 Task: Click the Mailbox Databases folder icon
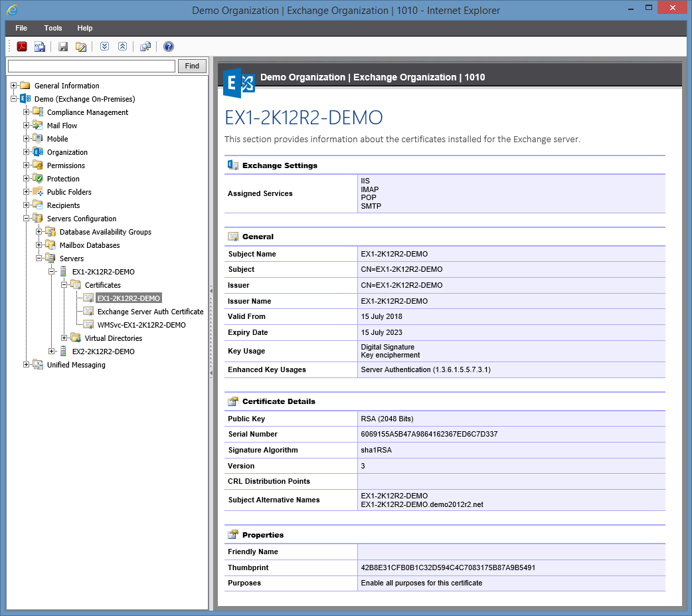click(50, 245)
